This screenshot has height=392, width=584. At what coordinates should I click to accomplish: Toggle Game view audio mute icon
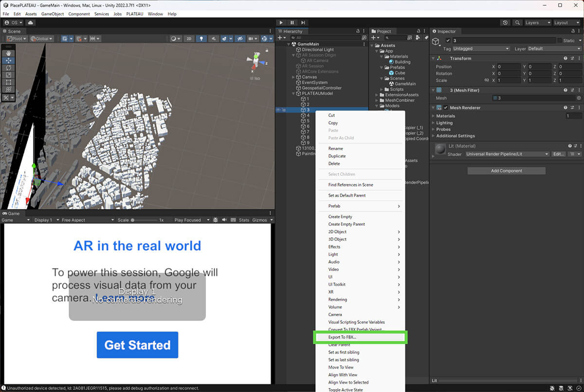224,220
